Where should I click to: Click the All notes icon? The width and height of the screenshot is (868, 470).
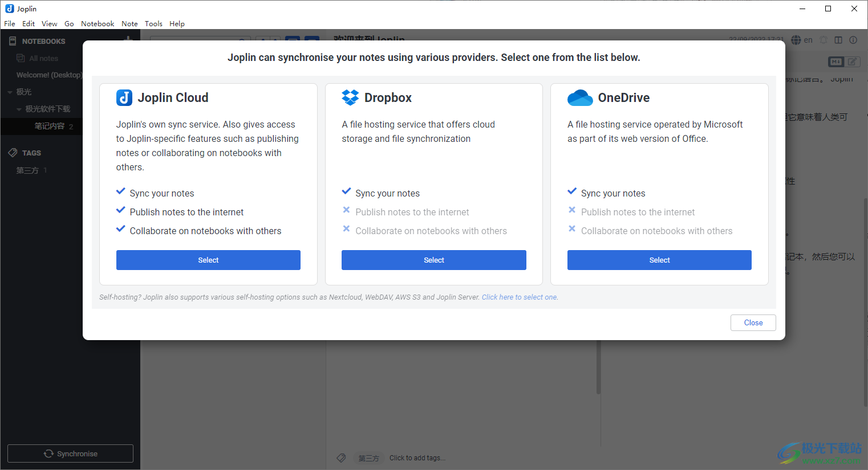pyautogui.click(x=21, y=58)
